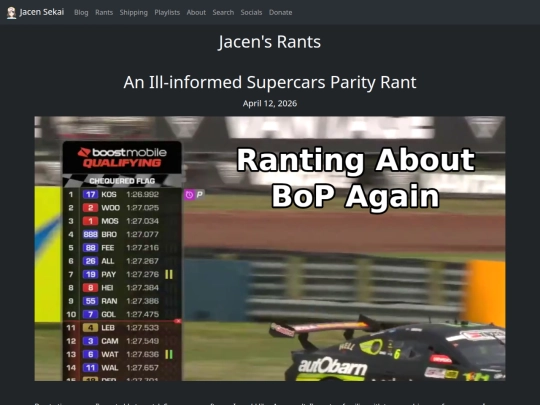
Task: Open the Blog menu item
Action: (x=81, y=12)
